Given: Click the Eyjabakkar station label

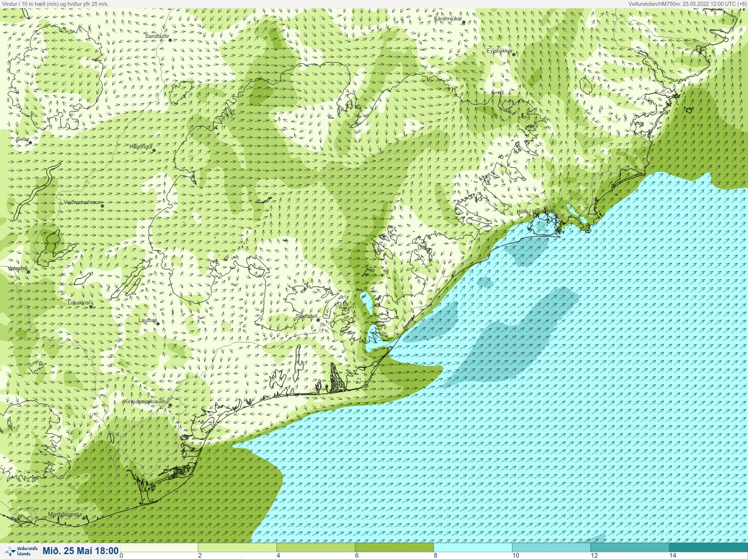Looking at the screenshot, I should pos(500,51).
